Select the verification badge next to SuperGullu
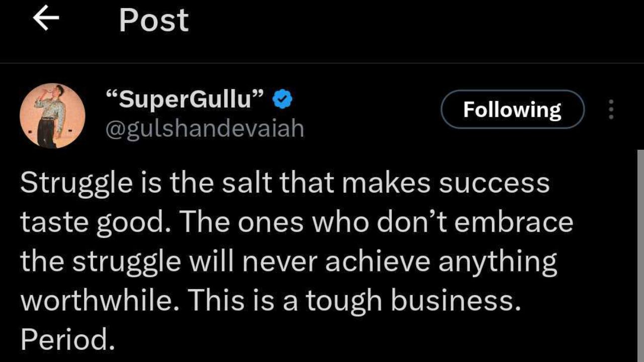Viewport: 644px width, 362px height. pos(282,99)
